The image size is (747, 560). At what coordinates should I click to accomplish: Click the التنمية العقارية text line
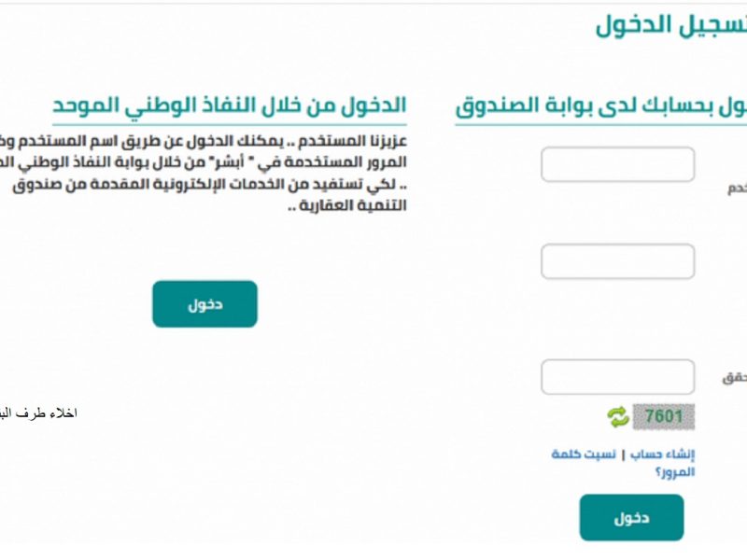[x=347, y=205]
